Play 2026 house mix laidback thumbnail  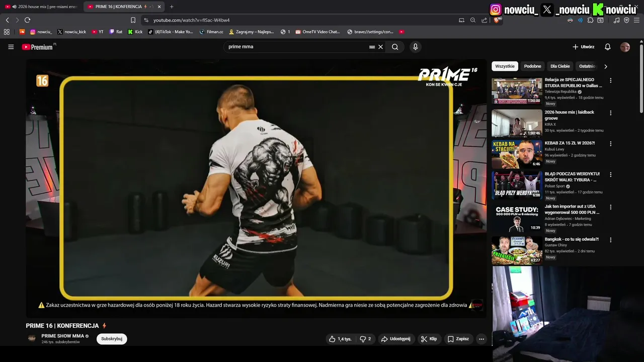point(517,123)
